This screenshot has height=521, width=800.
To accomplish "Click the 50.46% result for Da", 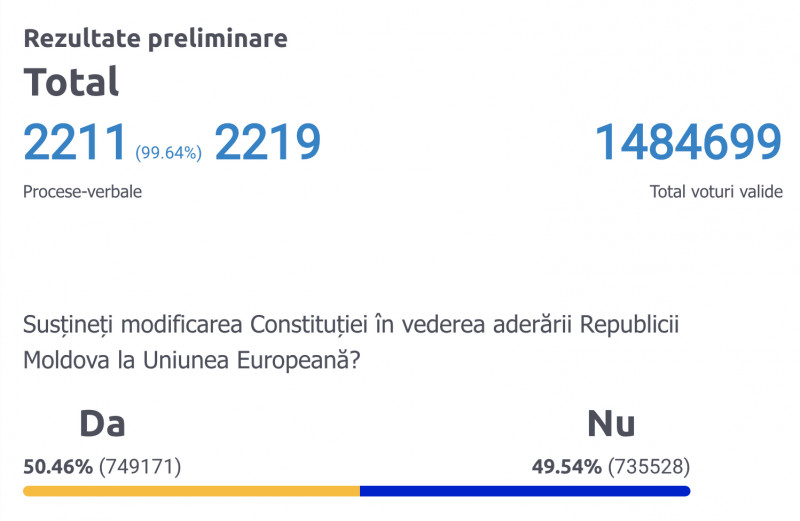I will [x=57, y=466].
